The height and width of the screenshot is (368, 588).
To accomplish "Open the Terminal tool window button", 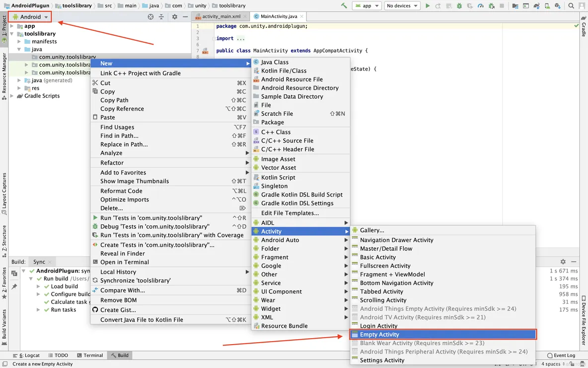I will [89, 355].
